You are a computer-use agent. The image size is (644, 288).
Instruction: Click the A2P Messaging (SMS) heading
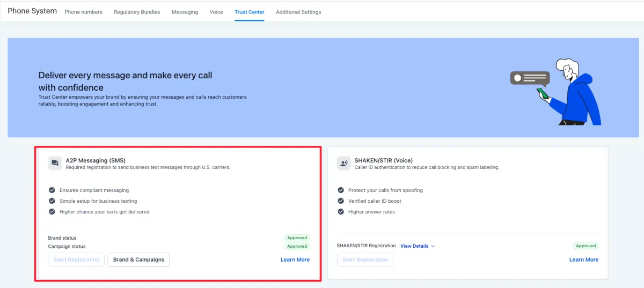click(x=96, y=160)
